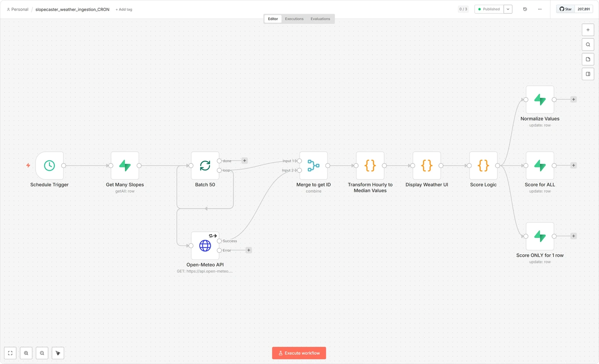This screenshot has height=364, width=599.
Task: Open the Score ONLY for 1 row node
Action: tap(540, 236)
